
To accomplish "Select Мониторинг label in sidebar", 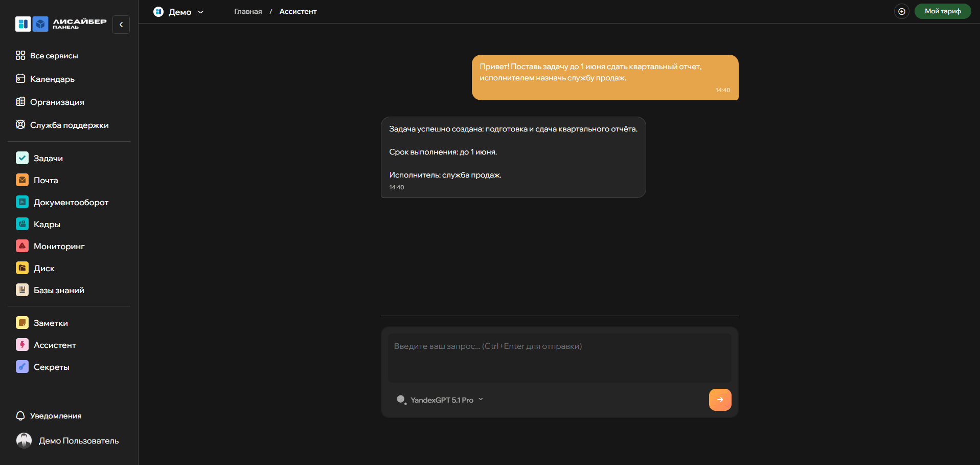I will pyautogui.click(x=59, y=246).
